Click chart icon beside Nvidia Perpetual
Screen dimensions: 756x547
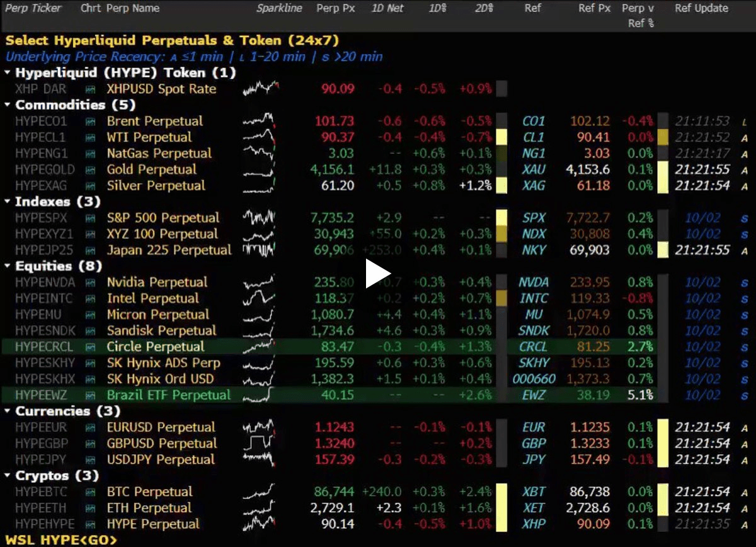click(90, 282)
